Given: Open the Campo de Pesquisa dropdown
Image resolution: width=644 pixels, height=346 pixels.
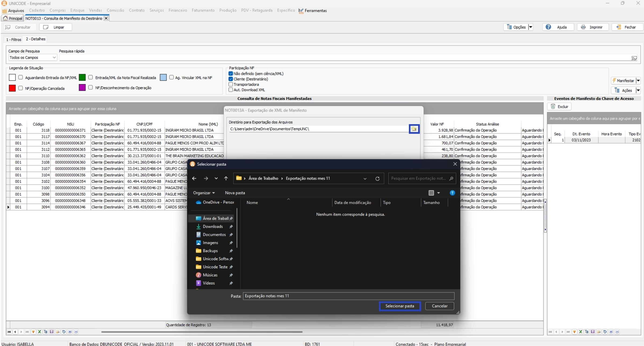Looking at the screenshot, I should tap(54, 58).
